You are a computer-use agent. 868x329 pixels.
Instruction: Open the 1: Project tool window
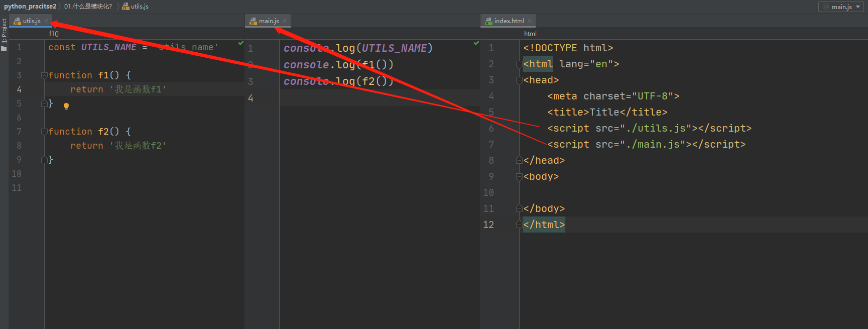pyautogui.click(x=4, y=30)
